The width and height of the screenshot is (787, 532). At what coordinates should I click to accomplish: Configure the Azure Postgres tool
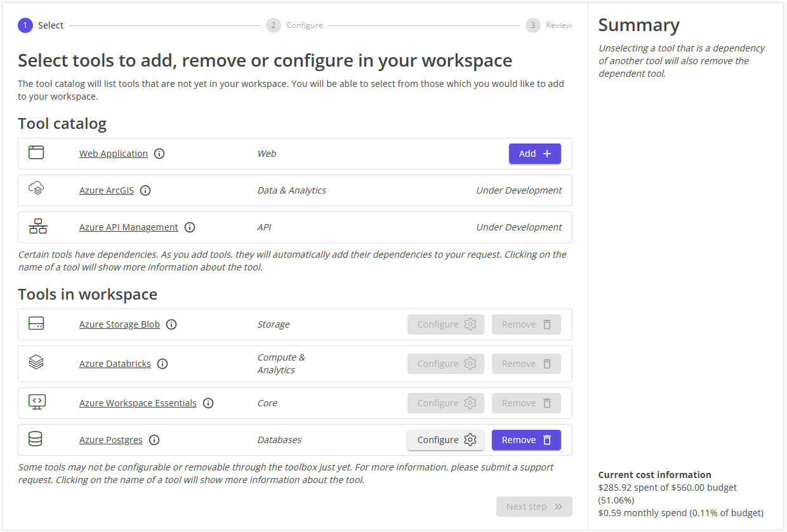click(446, 440)
